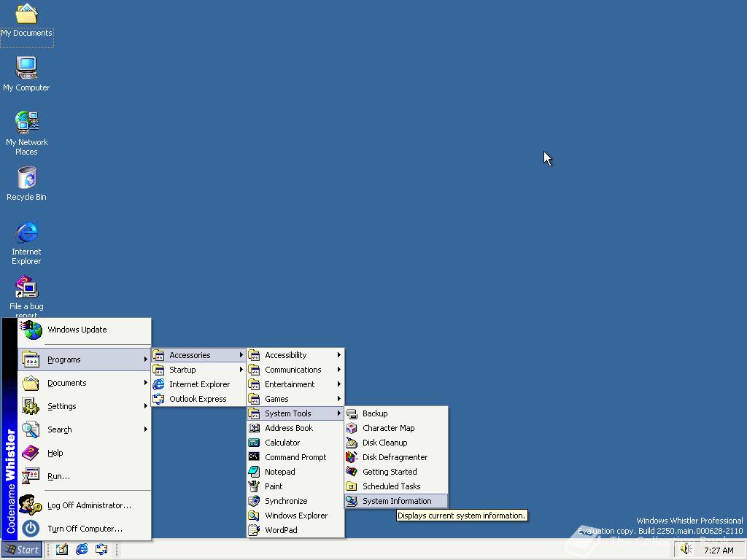Select the Accessories folder entry
Screen dimensions: 747x560
[x=198, y=355]
